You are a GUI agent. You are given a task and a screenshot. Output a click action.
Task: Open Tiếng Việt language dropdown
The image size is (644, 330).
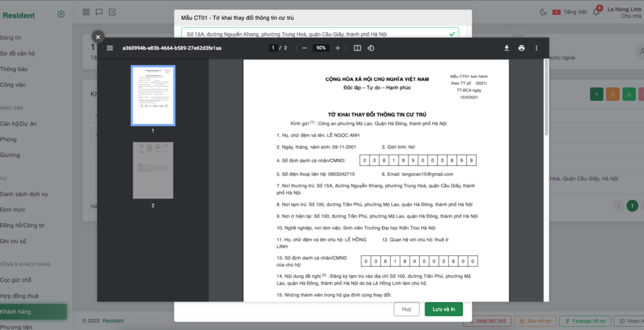click(x=570, y=12)
